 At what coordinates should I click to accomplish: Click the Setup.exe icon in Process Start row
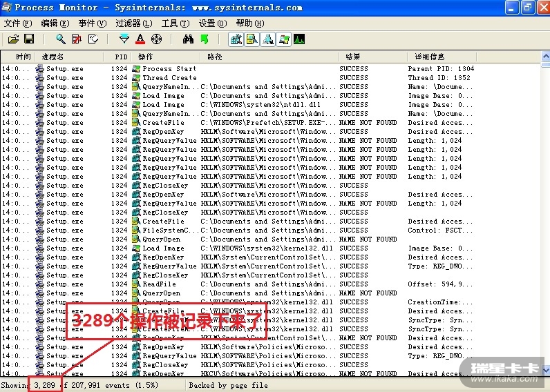(39, 68)
